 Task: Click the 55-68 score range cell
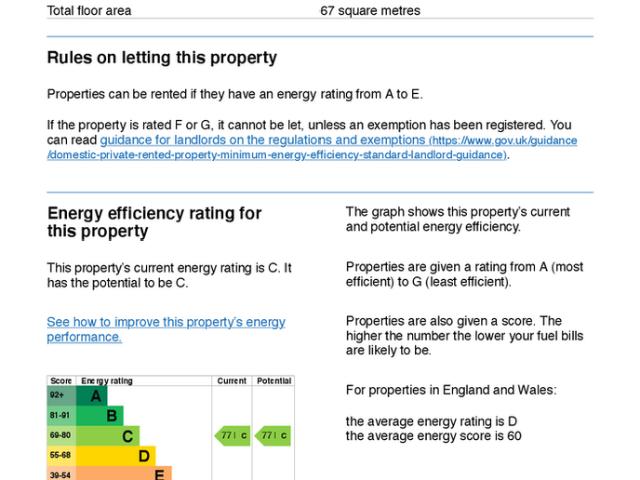coord(60,456)
